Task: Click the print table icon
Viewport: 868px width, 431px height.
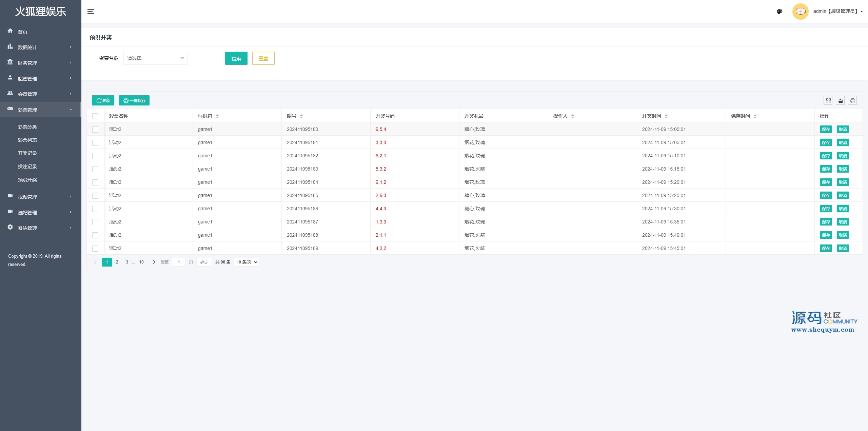Action: pyautogui.click(x=852, y=101)
